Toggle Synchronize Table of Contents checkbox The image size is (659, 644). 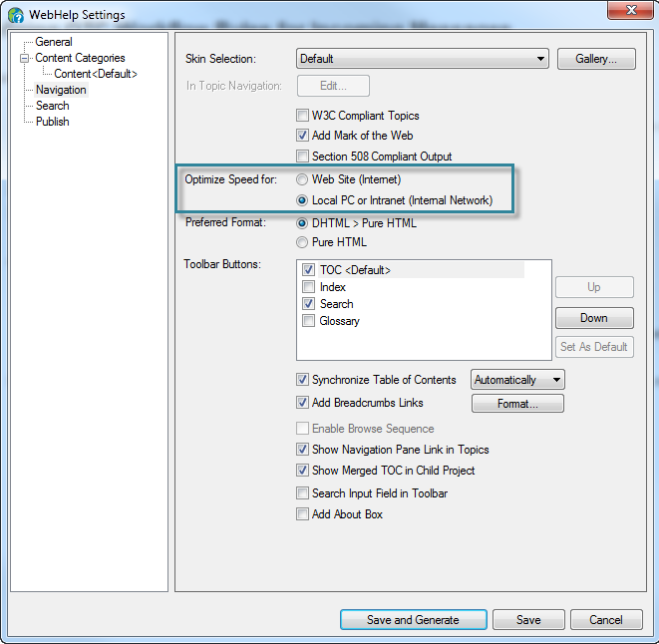302,380
